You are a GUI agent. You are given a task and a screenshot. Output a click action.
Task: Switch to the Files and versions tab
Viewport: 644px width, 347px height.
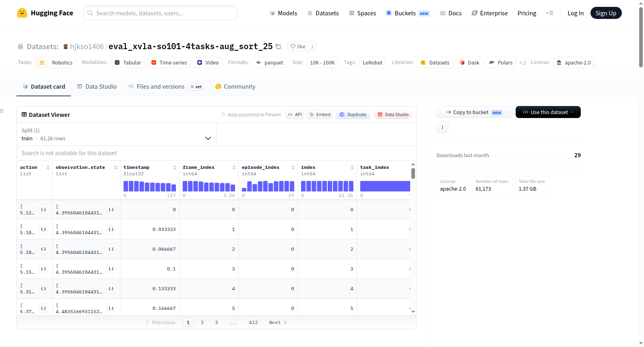point(166,87)
